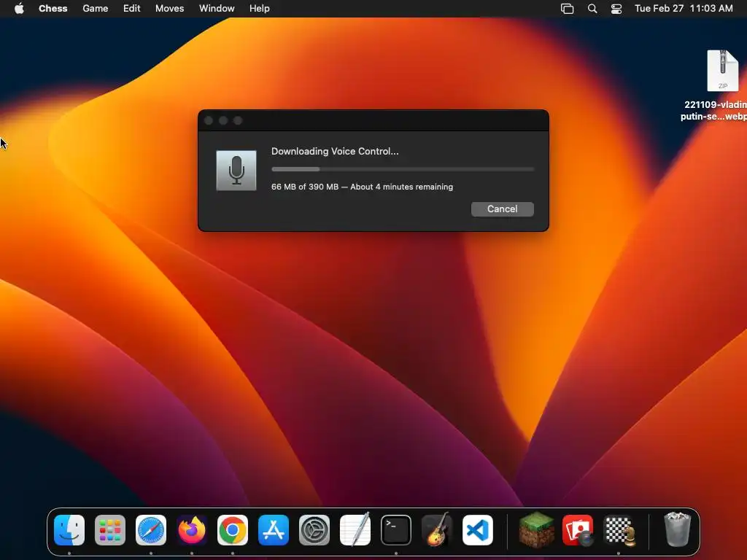747x560 pixels.
Task: Launch Safari from the Dock
Action: [151, 530]
